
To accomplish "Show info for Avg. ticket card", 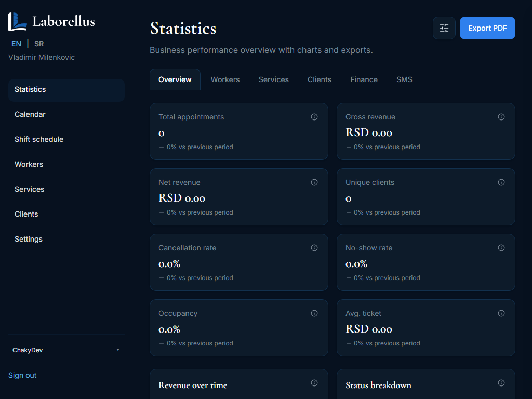I will point(501,313).
